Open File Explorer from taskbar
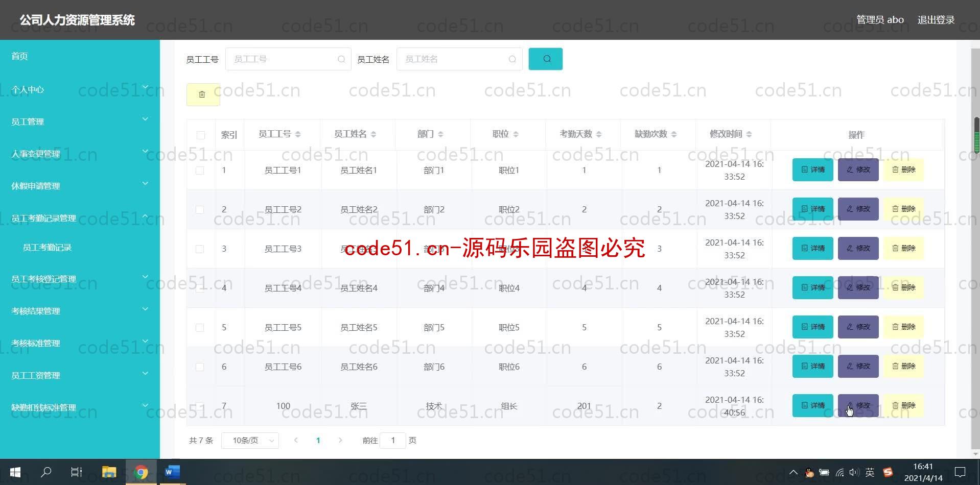 click(x=109, y=472)
